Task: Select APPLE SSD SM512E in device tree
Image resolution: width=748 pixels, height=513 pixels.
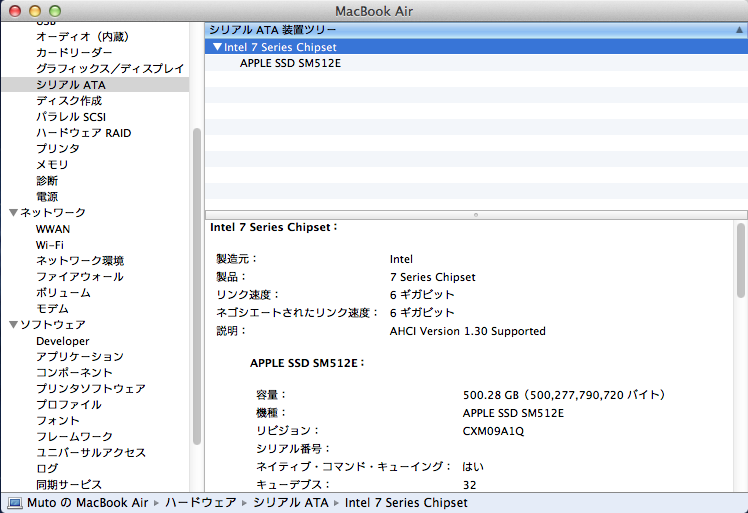Action: pos(290,63)
